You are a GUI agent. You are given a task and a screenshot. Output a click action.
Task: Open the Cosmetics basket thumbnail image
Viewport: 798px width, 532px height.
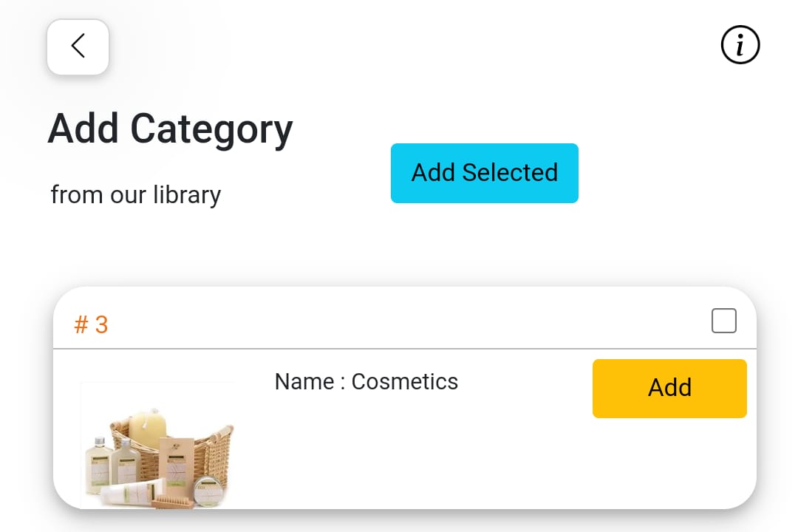[157, 446]
